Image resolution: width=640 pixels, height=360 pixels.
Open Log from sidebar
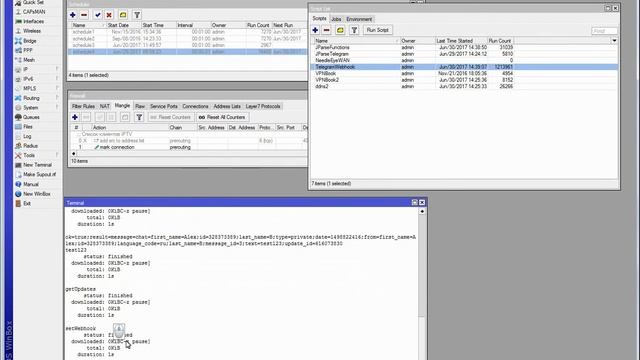click(27, 136)
